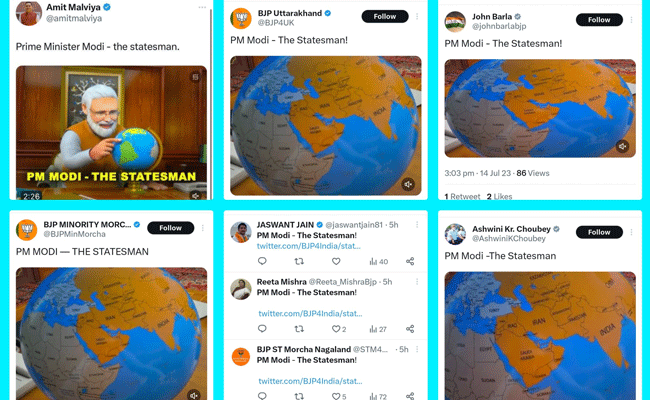Follow the BJP Uttarakhand account
The image size is (650, 400).
click(385, 17)
